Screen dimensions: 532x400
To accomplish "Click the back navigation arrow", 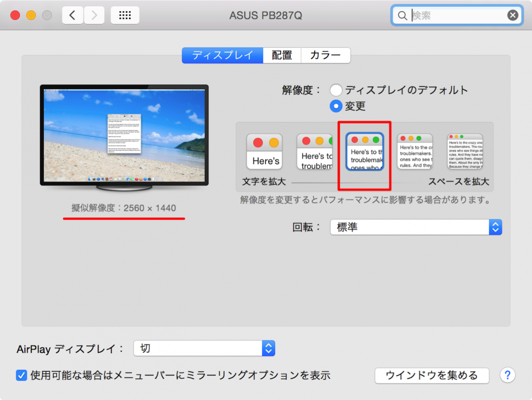I will coord(72,15).
